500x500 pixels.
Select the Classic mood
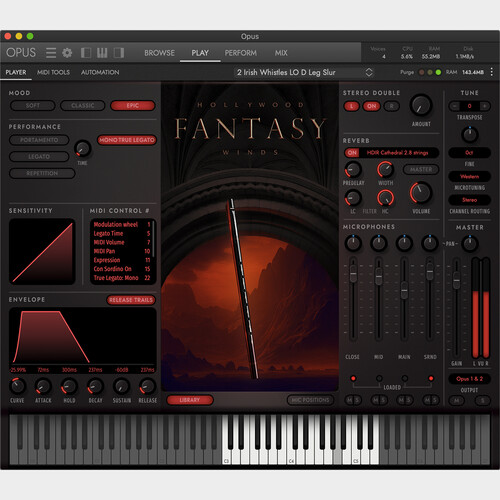pyautogui.click(x=82, y=106)
